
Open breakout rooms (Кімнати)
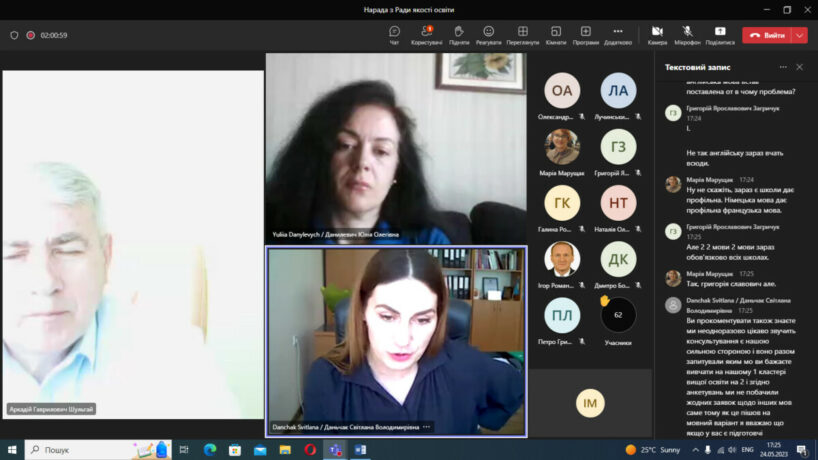coord(555,35)
